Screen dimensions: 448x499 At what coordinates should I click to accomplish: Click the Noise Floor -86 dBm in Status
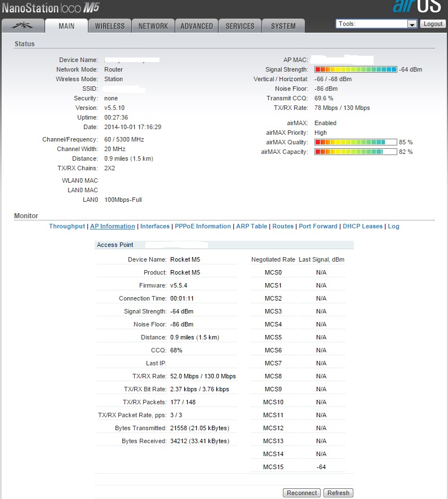tap(326, 89)
